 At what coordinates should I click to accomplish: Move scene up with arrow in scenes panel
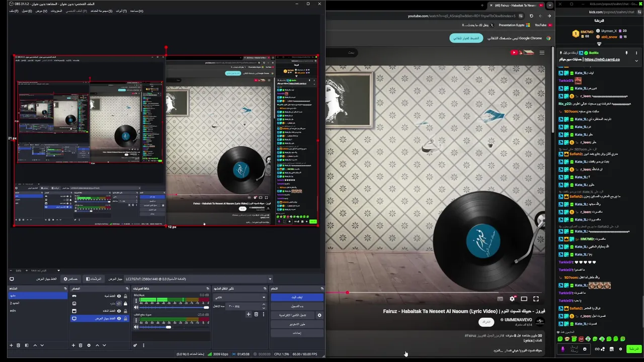pyautogui.click(x=35, y=345)
